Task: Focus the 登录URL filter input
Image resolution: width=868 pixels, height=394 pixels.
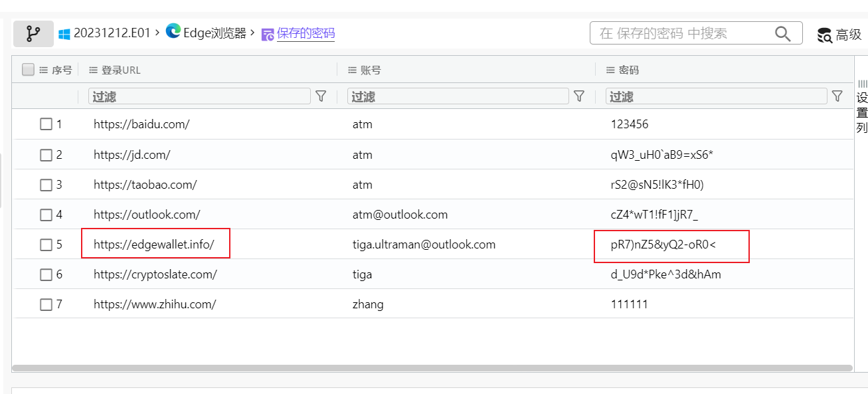Action: point(199,96)
